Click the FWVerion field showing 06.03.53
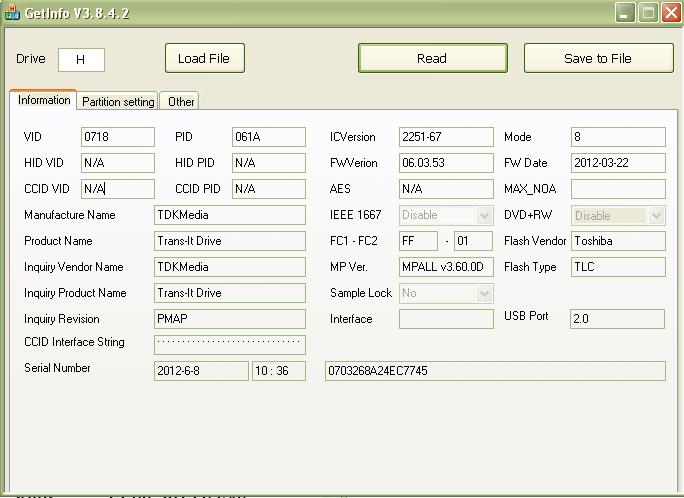This screenshot has height=498, width=684. [x=446, y=163]
